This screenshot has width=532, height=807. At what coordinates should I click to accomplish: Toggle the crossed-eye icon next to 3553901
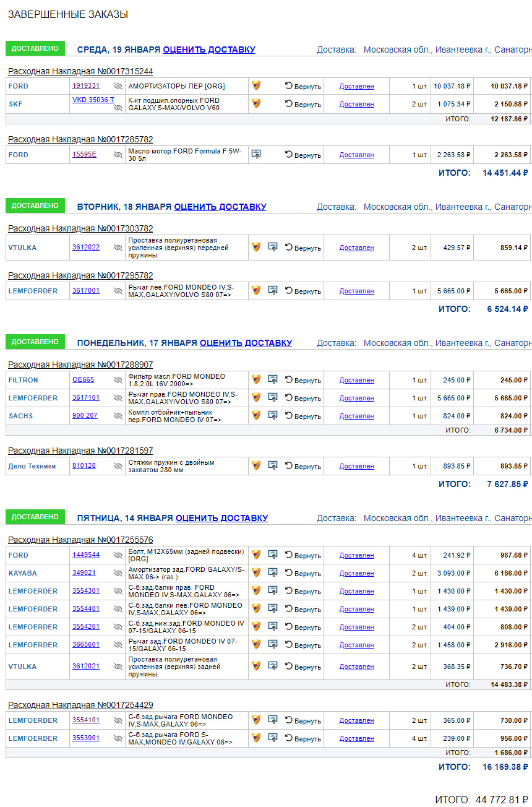click(118, 738)
